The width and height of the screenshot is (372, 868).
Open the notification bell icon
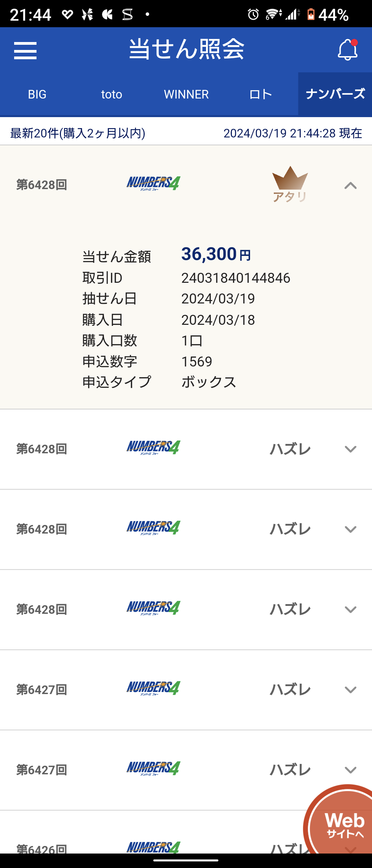point(348,50)
